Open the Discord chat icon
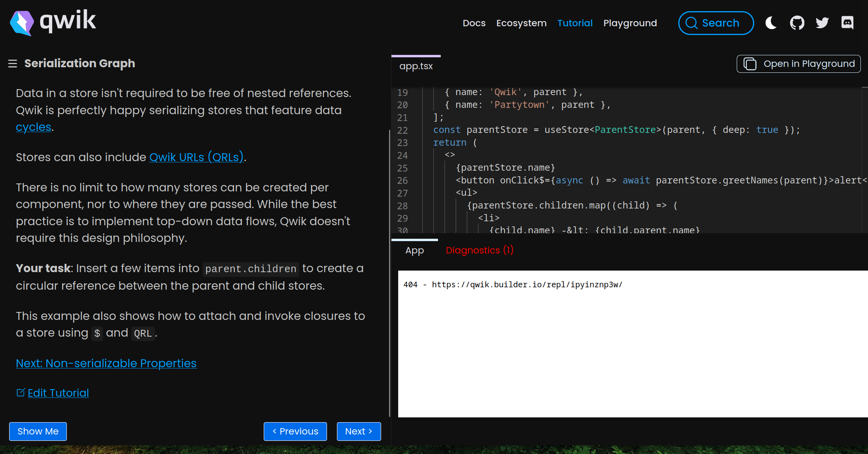868x454 pixels. (847, 23)
